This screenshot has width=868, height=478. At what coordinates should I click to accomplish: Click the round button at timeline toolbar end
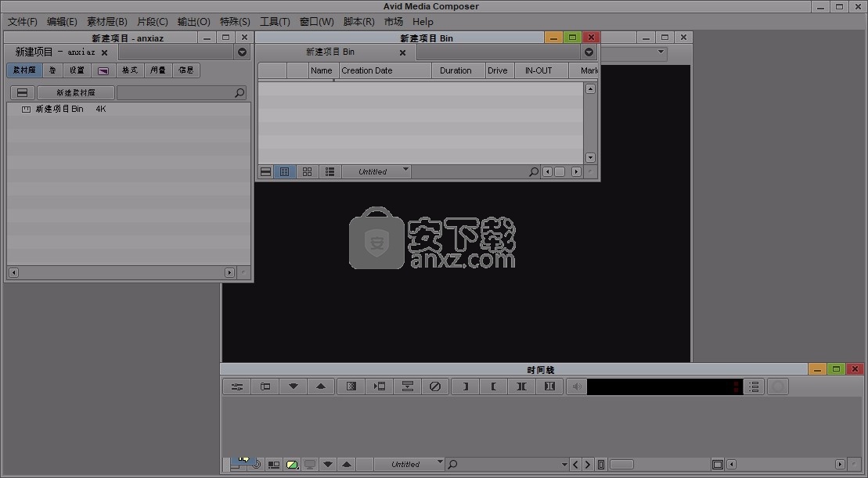coord(778,386)
